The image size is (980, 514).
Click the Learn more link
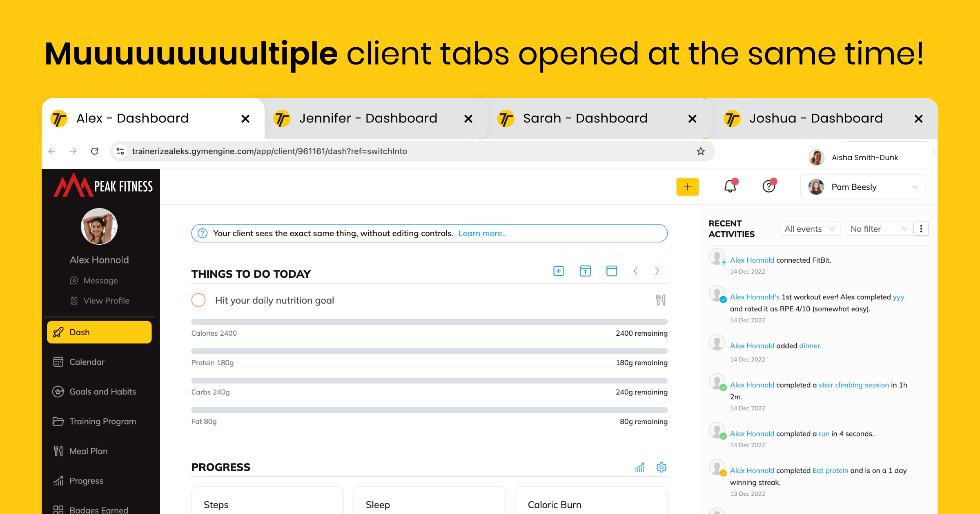point(482,233)
